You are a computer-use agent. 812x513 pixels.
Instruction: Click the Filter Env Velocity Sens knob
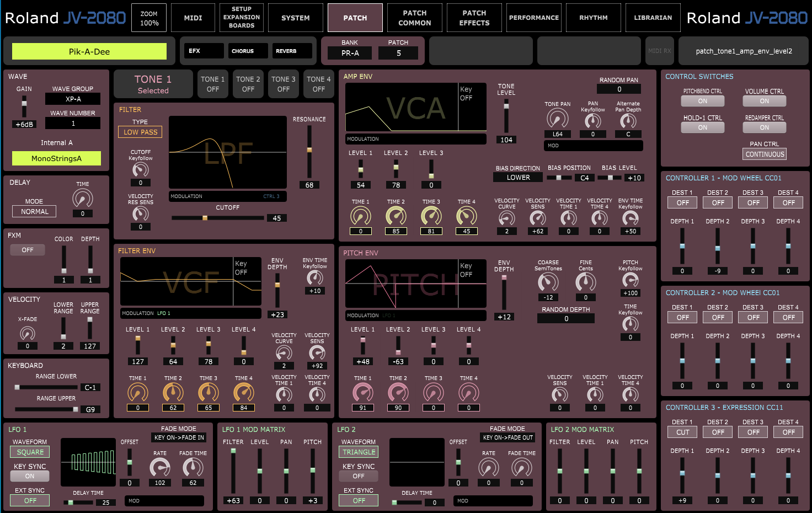point(317,353)
